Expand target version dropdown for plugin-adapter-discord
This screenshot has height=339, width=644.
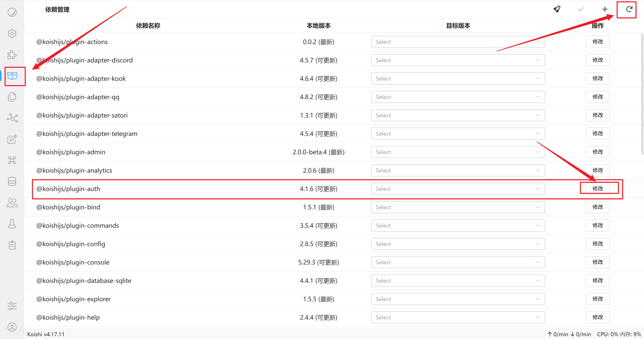(x=458, y=60)
